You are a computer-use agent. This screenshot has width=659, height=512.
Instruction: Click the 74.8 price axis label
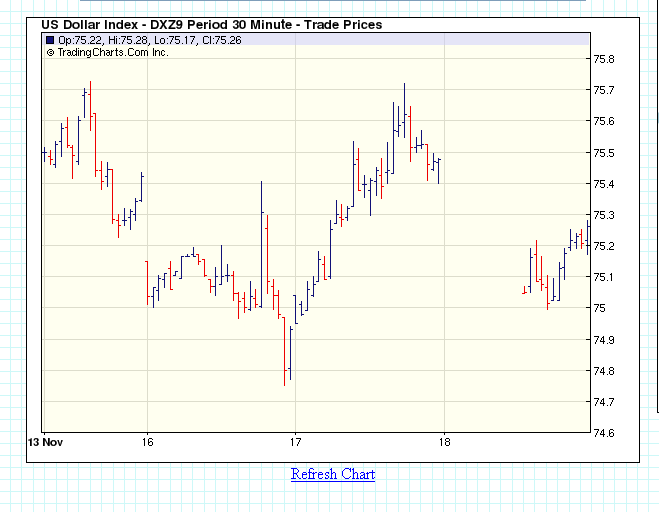[604, 371]
